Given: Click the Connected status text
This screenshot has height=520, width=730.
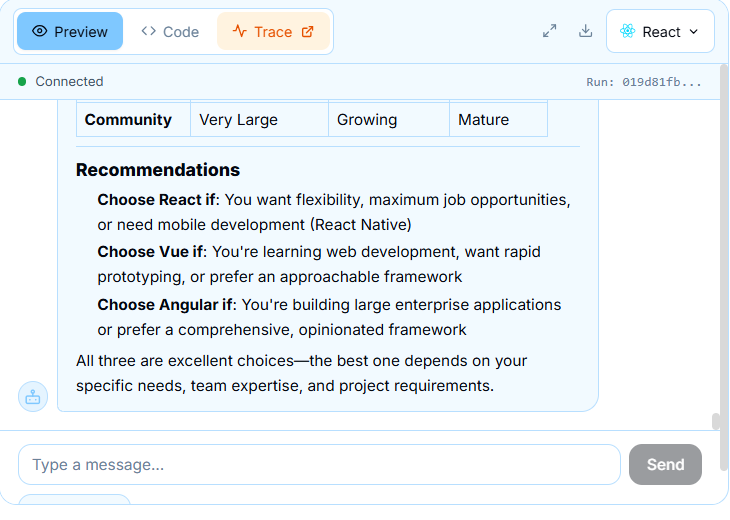Looking at the screenshot, I should 69,81.
